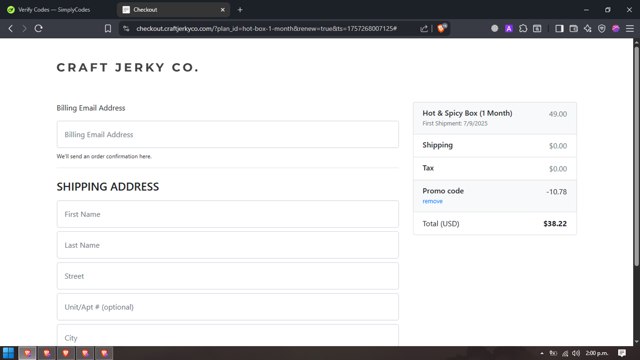
Task: Click the address bar URL
Action: pos(267,29)
